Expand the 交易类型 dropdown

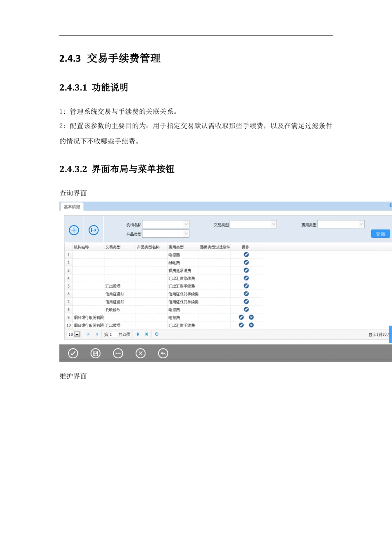point(274,224)
